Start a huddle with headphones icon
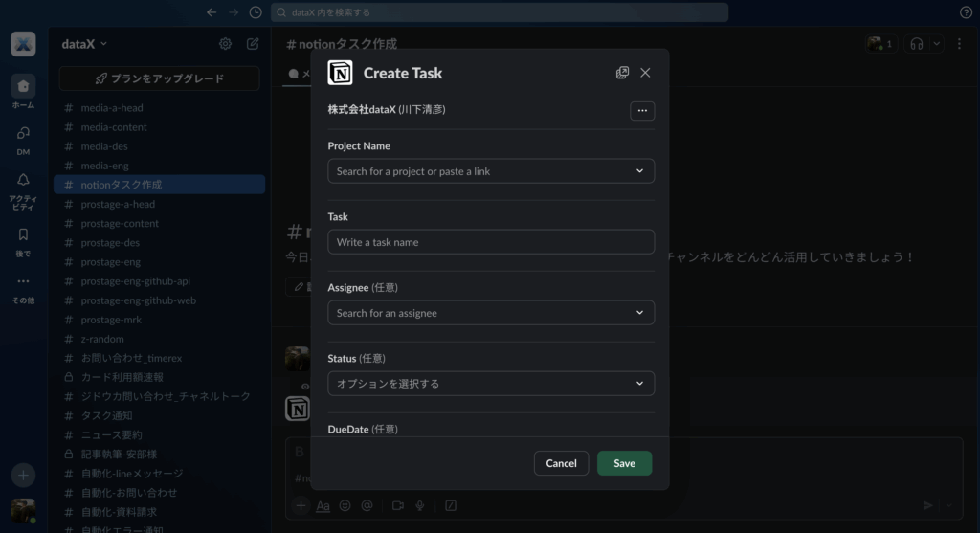This screenshot has height=533, width=980. coord(916,44)
